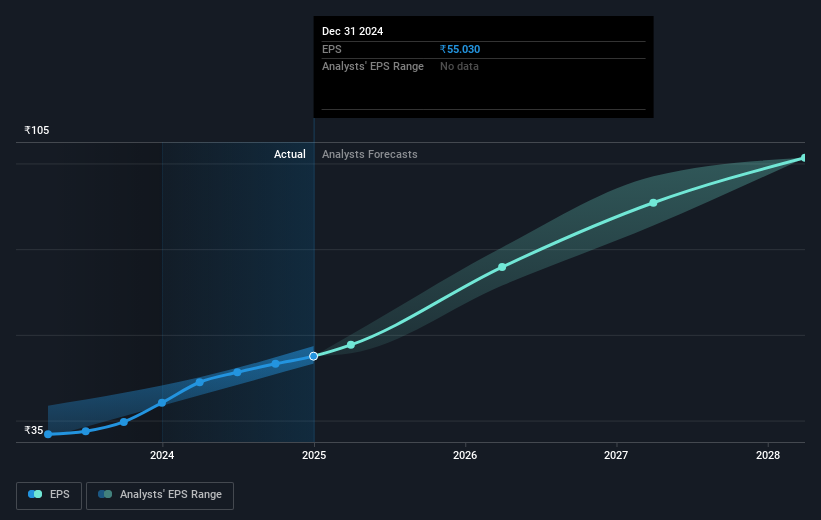Click 'No data' in the tooltip

click(459, 67)
